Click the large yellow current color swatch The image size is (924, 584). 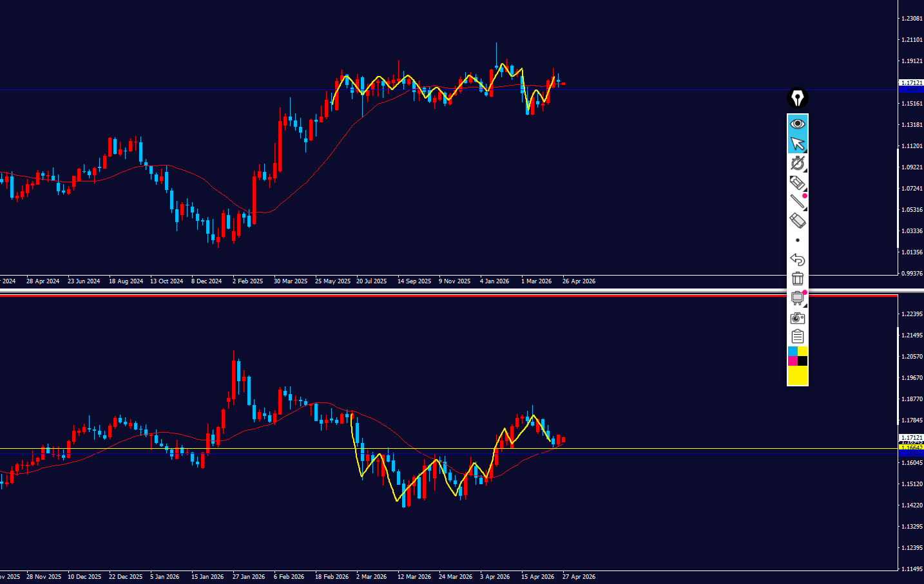pyautogui.click(x=798, y=375)
